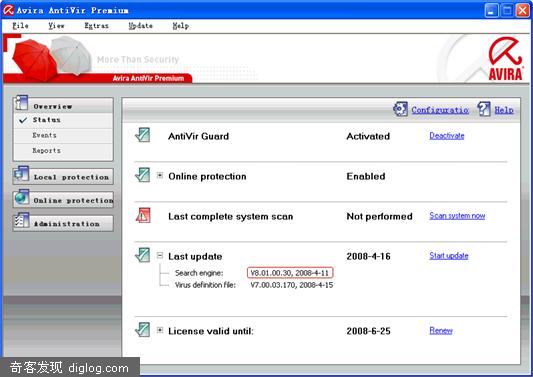Viewport: 533px width, 377px height.
Task: Click the Not performed status text
Action: click(379, 217)
